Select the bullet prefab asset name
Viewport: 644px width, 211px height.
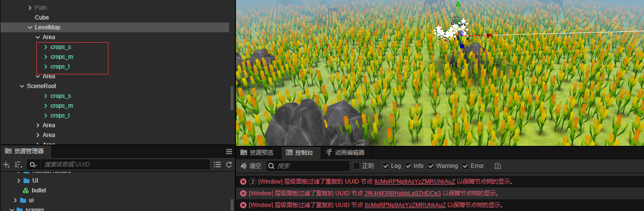pos(39,190)
